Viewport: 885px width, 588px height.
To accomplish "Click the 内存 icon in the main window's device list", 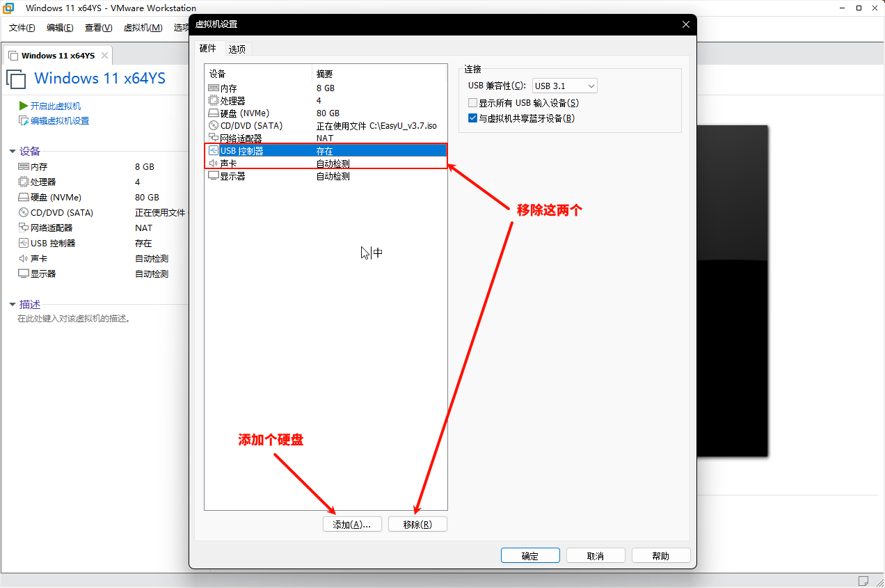I will click(24, 167).
